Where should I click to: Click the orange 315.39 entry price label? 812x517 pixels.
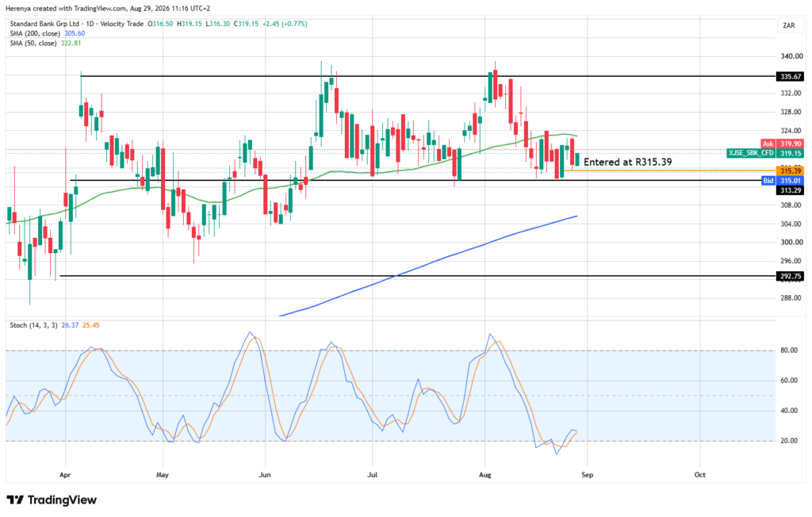[x=791, y=170]
